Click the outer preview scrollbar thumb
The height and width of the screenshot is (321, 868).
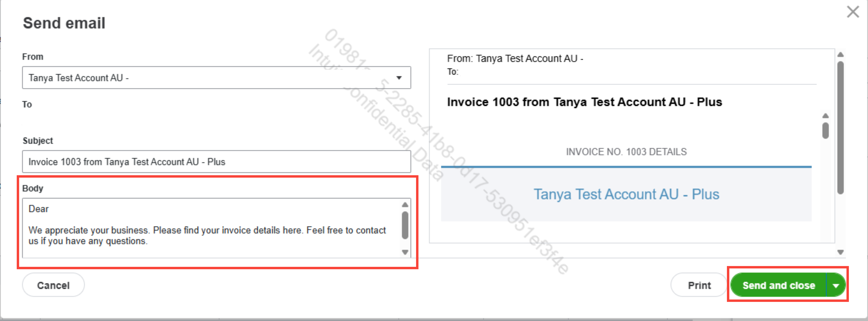click(x=840, y=128)
